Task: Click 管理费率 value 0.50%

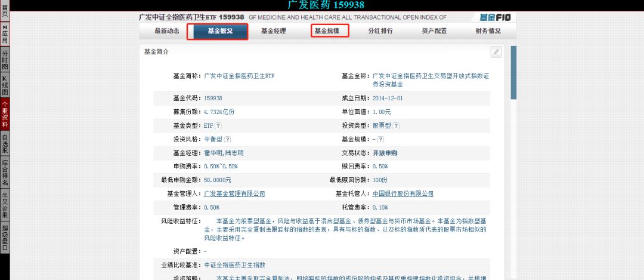Action: (212, 207)
